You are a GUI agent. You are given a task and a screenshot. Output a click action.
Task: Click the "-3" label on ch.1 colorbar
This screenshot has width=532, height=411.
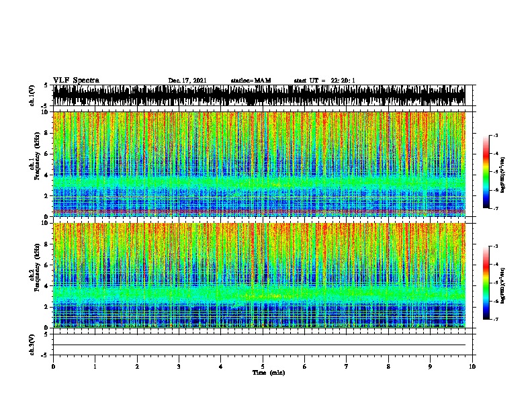pyautogui.click(x=496, y=135)
